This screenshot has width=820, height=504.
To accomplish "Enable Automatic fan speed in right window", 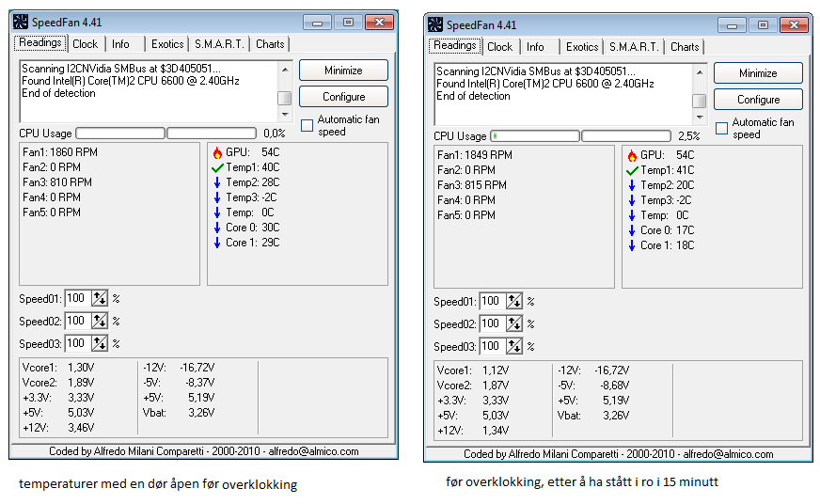I will tap(721, 128).
